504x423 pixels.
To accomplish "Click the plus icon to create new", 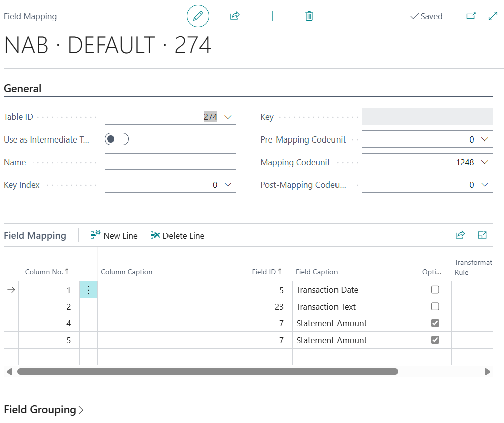I will tap(272, 16).
